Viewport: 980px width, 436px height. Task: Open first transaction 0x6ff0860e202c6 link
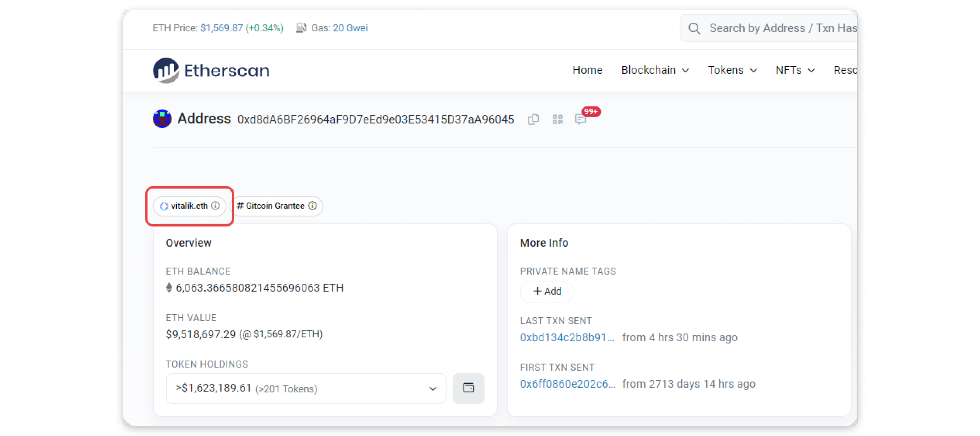(x=567, y=384)
